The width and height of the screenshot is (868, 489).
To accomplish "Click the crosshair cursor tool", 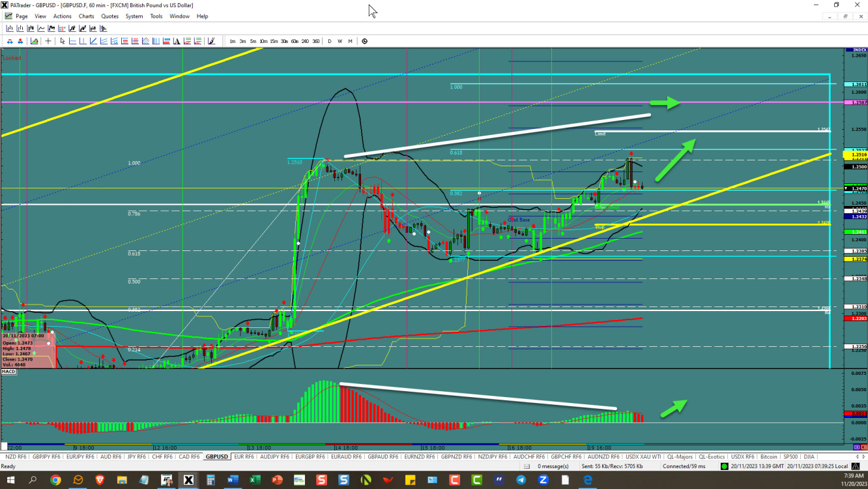I will pos(48,41).
